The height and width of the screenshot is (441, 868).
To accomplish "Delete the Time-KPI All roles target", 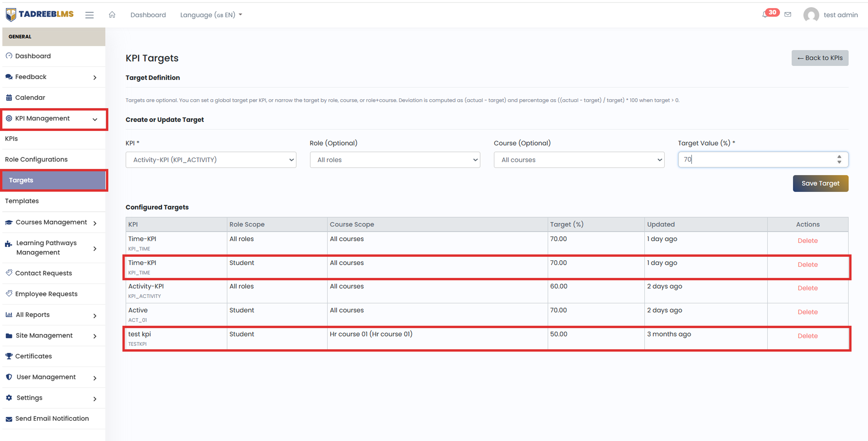I will [x=808, y=241].
